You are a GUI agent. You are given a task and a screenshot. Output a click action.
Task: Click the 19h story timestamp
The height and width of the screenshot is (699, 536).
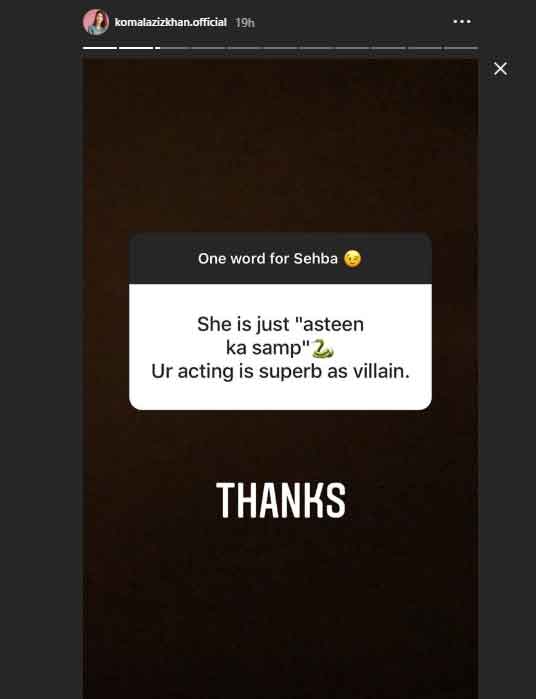(245, 22)
